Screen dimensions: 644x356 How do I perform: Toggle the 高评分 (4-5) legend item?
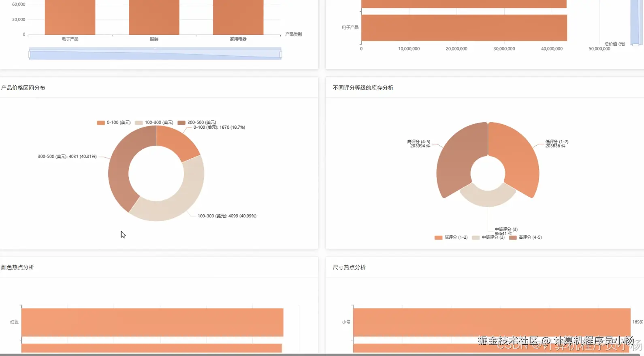click(x=525, y=237)
